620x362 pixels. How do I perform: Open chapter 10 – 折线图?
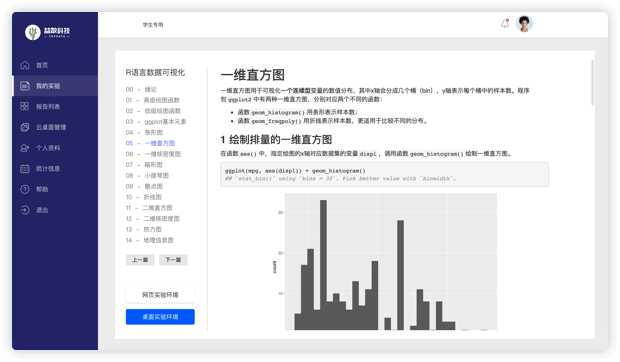pos(144,197)
